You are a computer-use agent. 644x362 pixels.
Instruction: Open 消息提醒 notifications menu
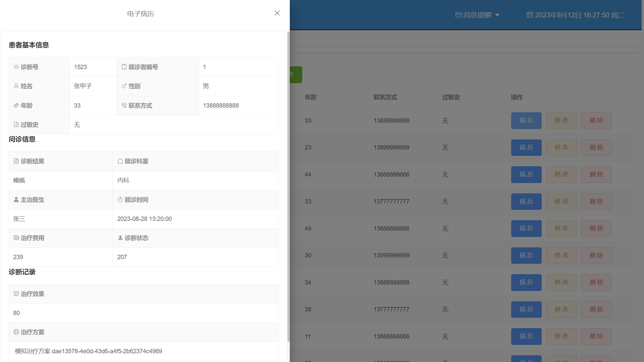tap(477, 15)
